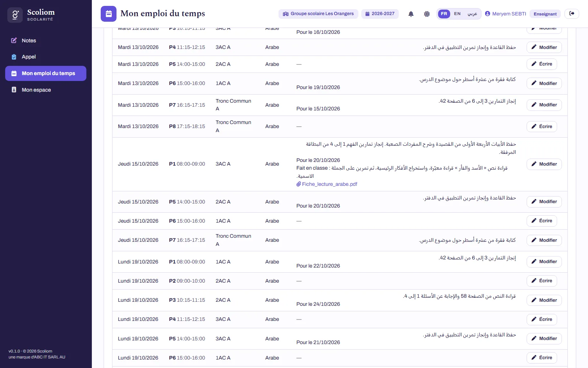Image resolution: width=588 pixels, height=368 pixels.
Task: Click Modifier for Mardi P4 11:15-12:15
Action: point(544,47)
